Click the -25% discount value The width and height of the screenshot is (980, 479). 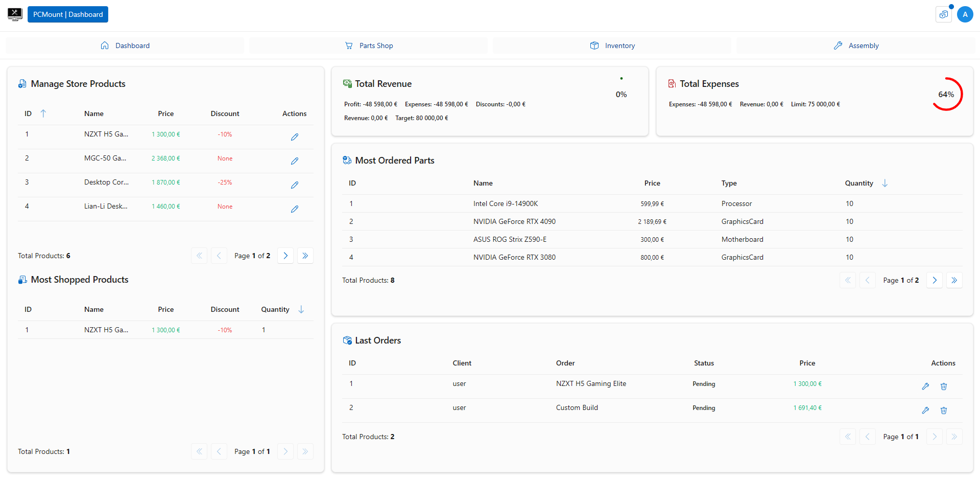[x=225, y=182]
